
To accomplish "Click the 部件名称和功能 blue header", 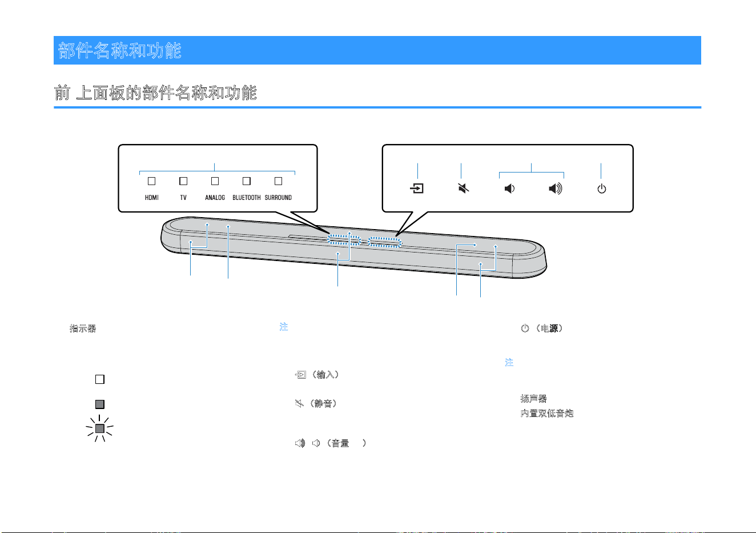I will click(377, 50).
